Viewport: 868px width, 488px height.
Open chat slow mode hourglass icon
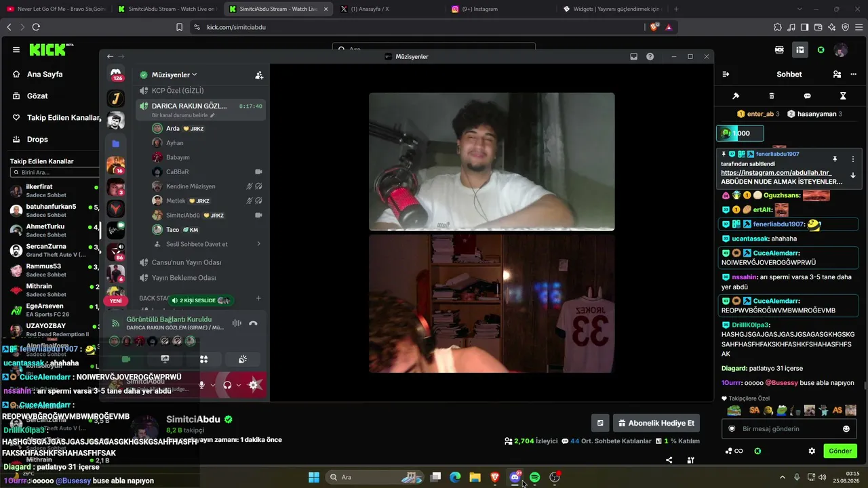click(843, 96)
